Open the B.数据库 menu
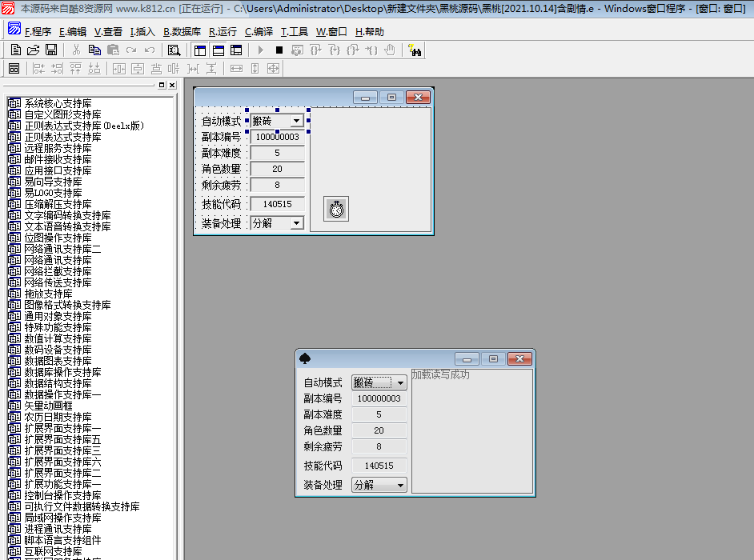 (182, 32)
